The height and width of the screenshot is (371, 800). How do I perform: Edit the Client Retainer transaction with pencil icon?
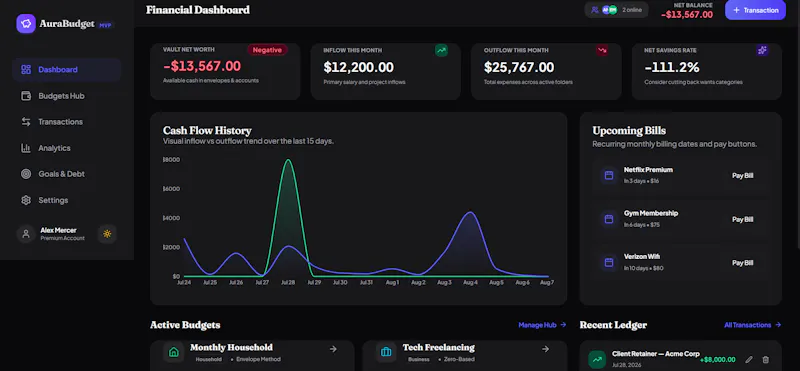(748, 360)
